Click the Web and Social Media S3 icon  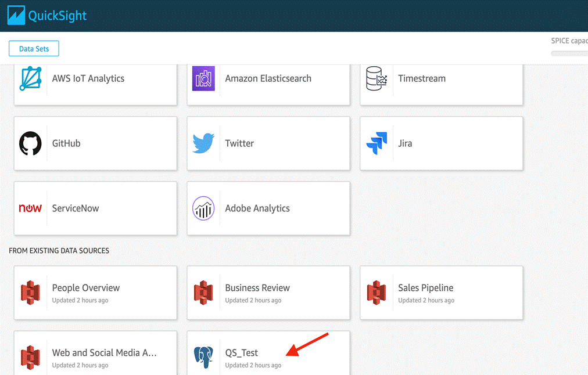click(x=30, y=358)
